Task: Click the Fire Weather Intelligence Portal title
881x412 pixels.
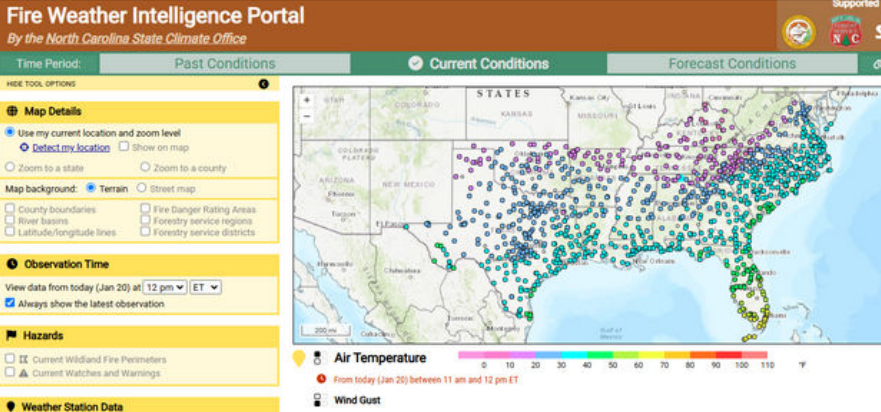Action: pos(156,16)
